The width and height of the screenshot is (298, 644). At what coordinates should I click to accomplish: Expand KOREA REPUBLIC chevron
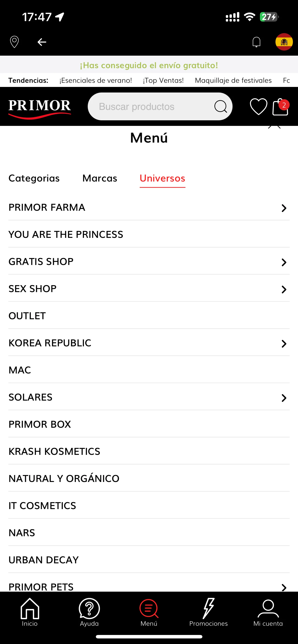[x=284, y=344]
